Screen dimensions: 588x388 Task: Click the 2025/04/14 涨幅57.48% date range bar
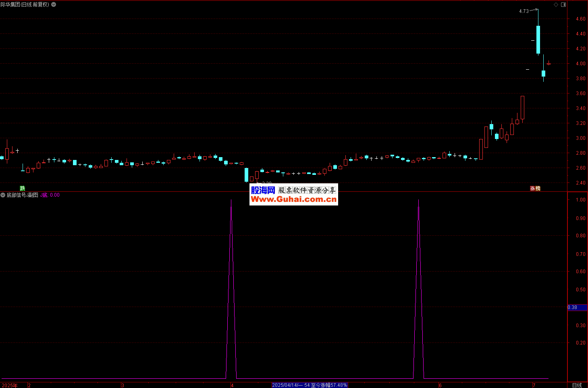point(310,385)
